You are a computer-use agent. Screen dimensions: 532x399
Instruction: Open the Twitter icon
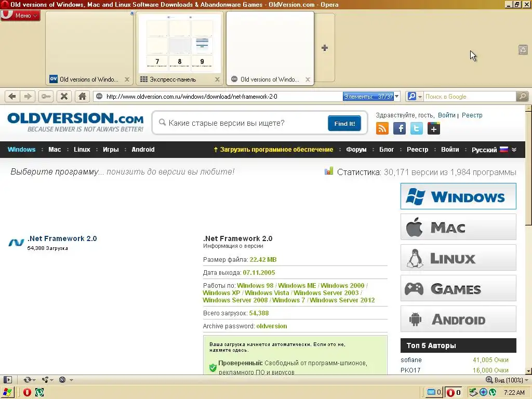(416, 129)
